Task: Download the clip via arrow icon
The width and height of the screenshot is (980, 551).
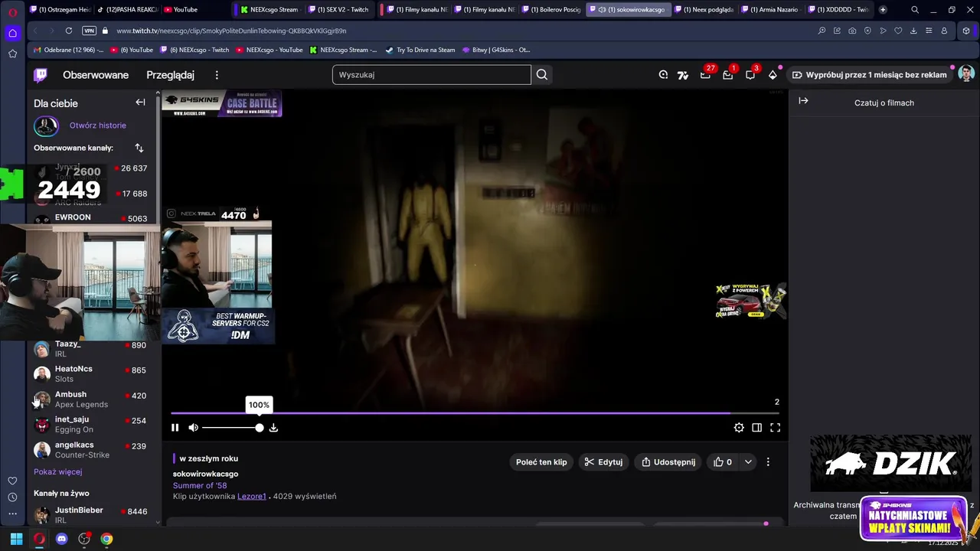Action: click(x=273, y=428)
